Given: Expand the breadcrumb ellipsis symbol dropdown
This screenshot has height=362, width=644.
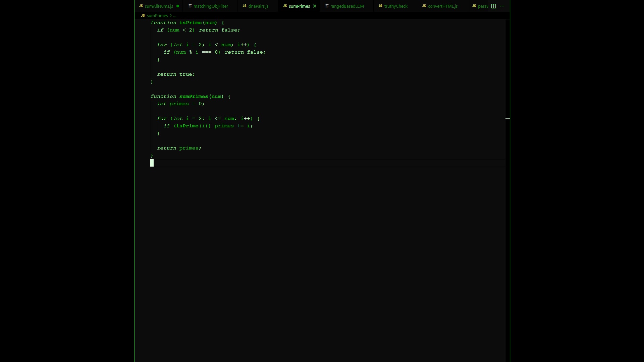Looking at the screenshot, I should 175,15.
